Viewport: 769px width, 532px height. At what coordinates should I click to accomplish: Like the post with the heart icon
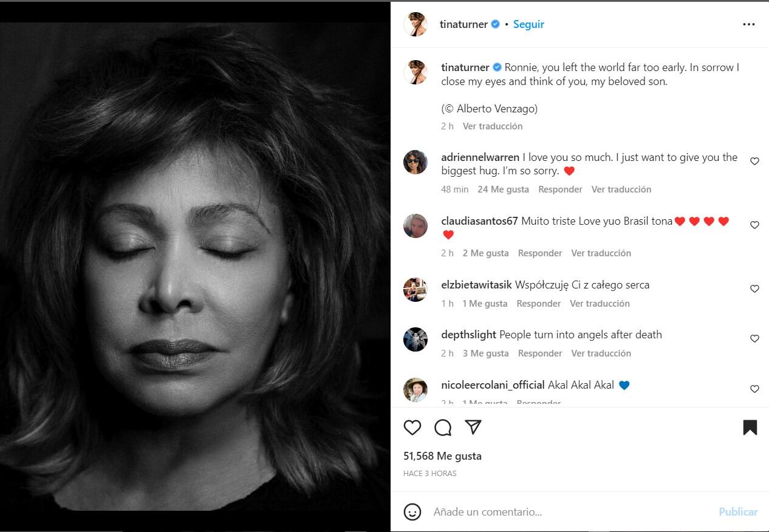412,428
